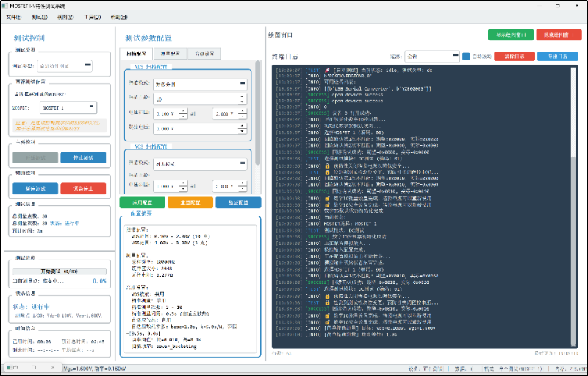Click the orange 重置配置 reset config button
Viewport: 588px width, 376px height.
pyautogui.click(x=190, y=202)
